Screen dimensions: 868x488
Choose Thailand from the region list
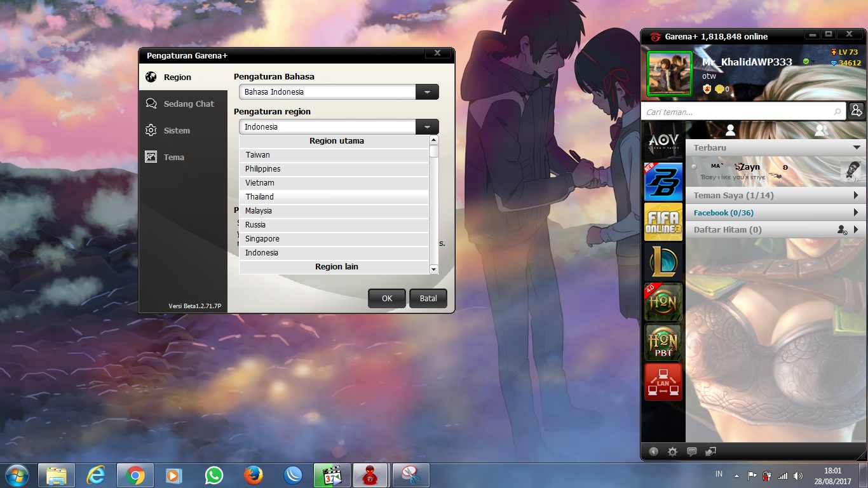pyautogui.click(x=334, y=197)
